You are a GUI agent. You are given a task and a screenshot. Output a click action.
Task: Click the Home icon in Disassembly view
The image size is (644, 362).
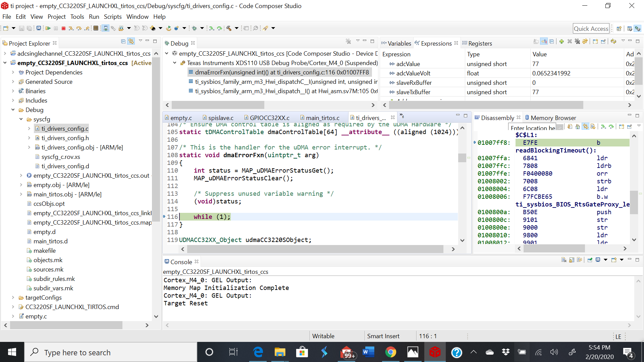click(578, 126)
